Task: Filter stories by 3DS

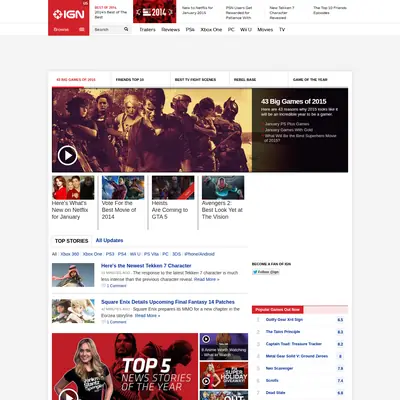Action: [x=176, y=254]
